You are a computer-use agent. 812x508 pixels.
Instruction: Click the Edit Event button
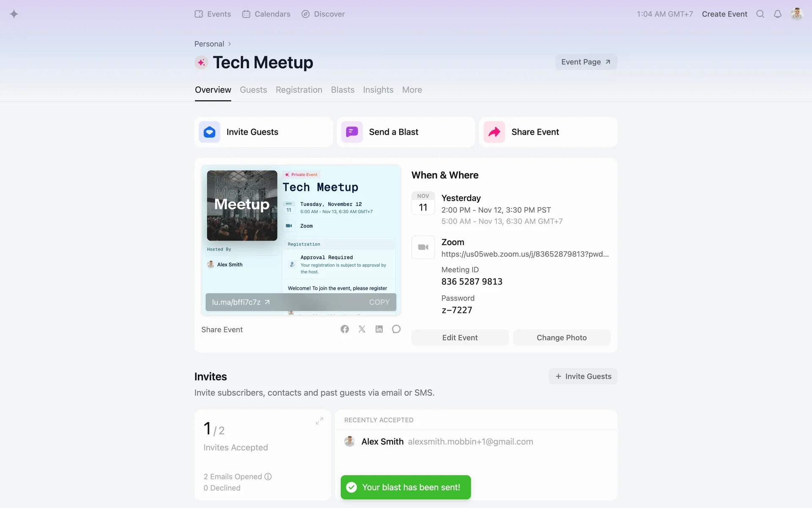(x=460, y=337)
